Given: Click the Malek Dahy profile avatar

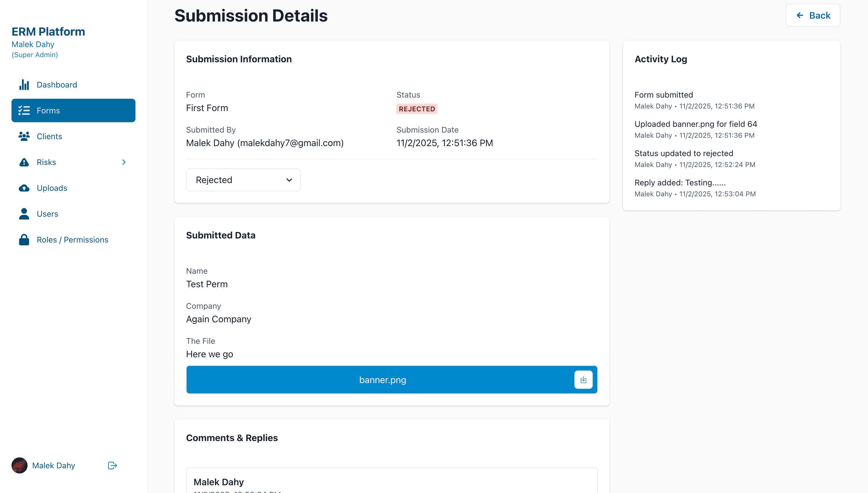Looking at the screenshot, I should click(x=20, y=465).
